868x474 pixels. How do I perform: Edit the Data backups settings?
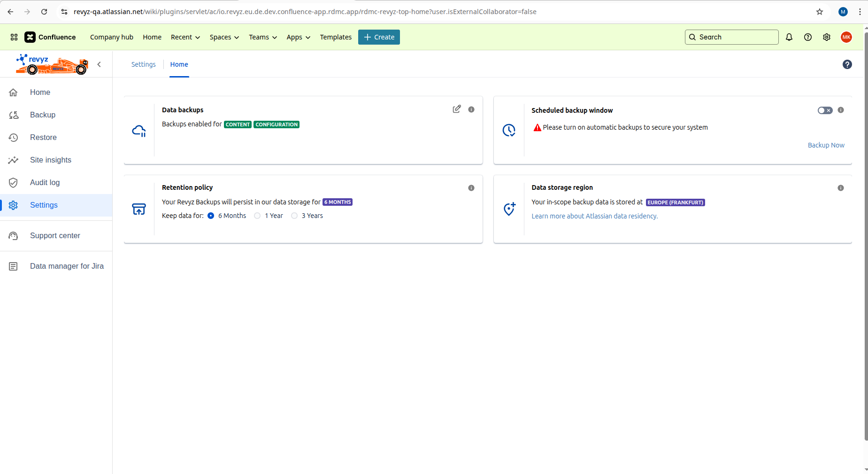(456, 109)
